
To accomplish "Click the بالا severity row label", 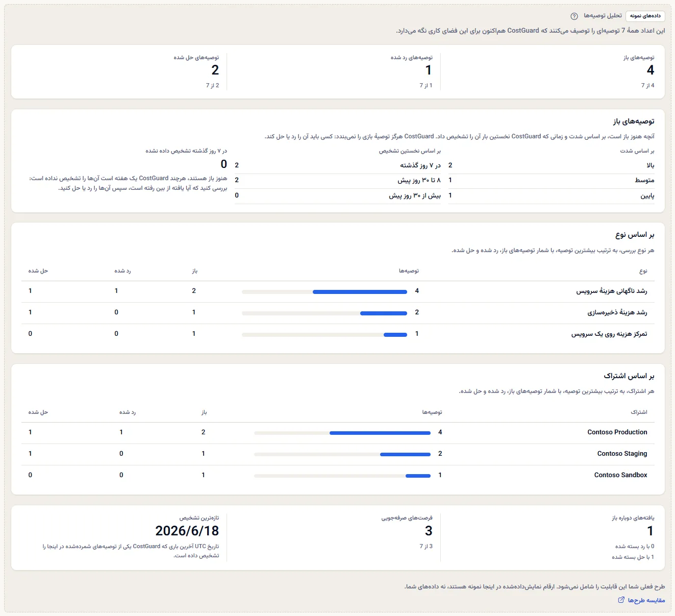I will pos(651,165).
